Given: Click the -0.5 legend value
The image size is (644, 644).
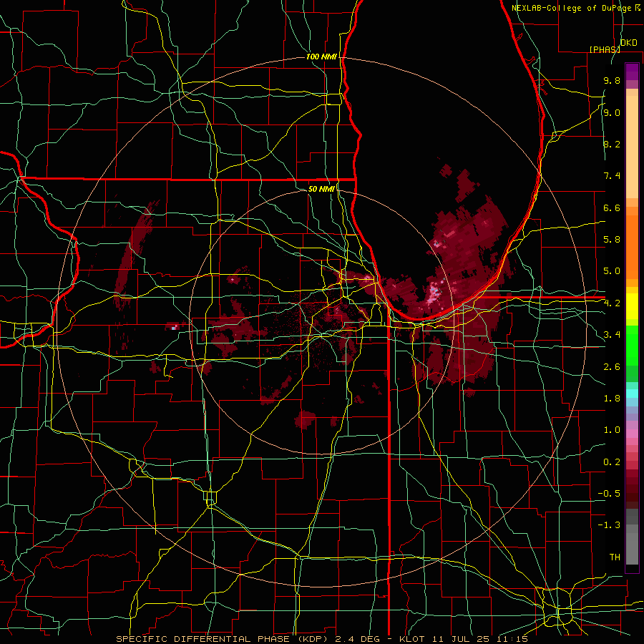Looking at the screenshot, I should [x=609, y=494].
